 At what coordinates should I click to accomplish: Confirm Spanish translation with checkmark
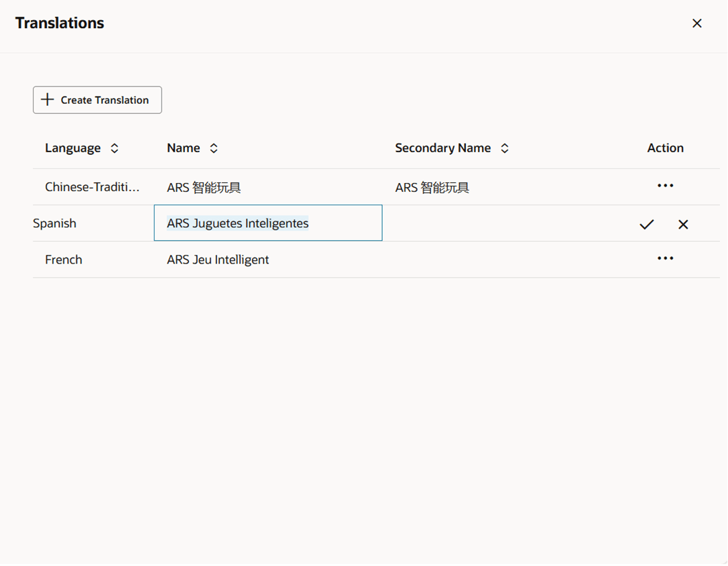[647, 224]
